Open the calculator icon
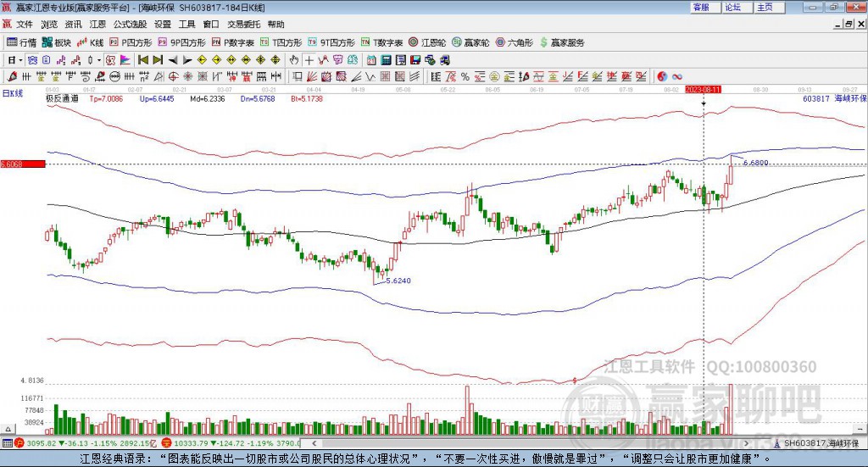 tap(386, 60)
